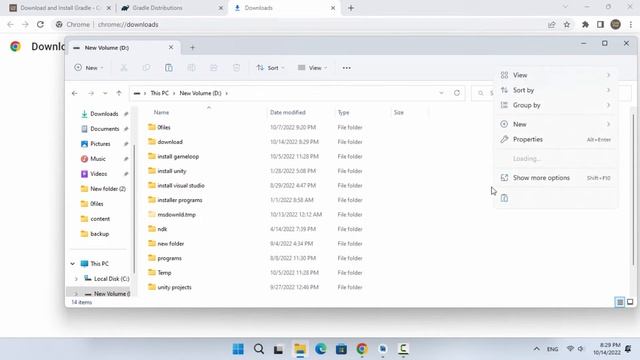Click the Paste icon in Explorer toolbar
640x360 pixels.
click(169, 68)
